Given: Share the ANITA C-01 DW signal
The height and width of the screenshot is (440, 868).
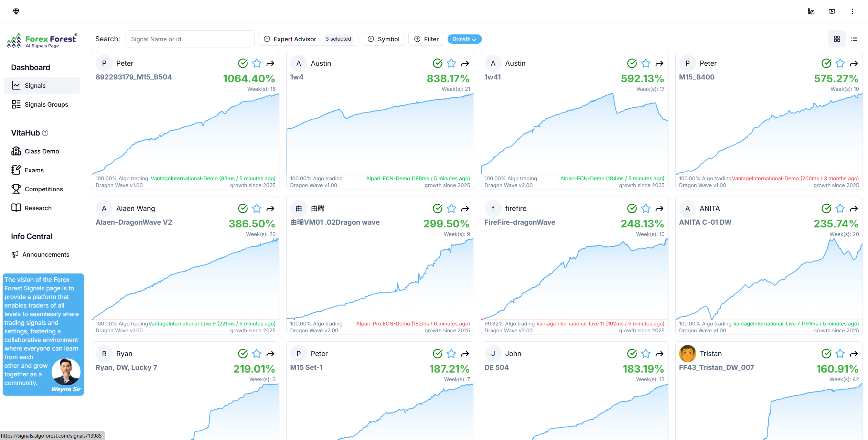Looking at the screenshot, I should (x=854, y=208).
